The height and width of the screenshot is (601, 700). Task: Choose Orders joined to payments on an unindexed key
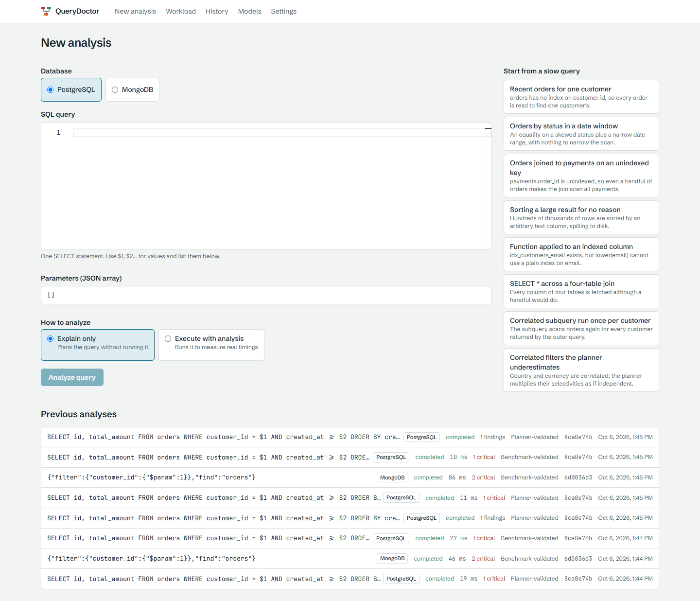(x=581, y=176)
